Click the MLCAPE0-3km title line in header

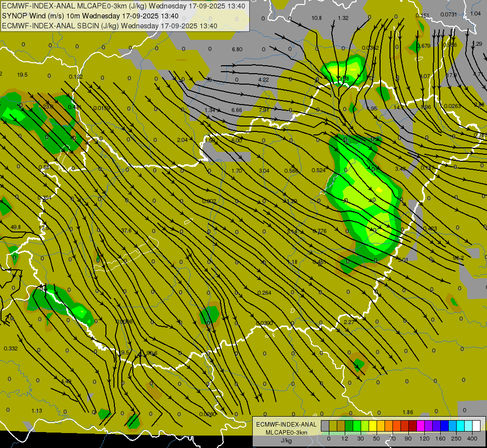[123, 6]
